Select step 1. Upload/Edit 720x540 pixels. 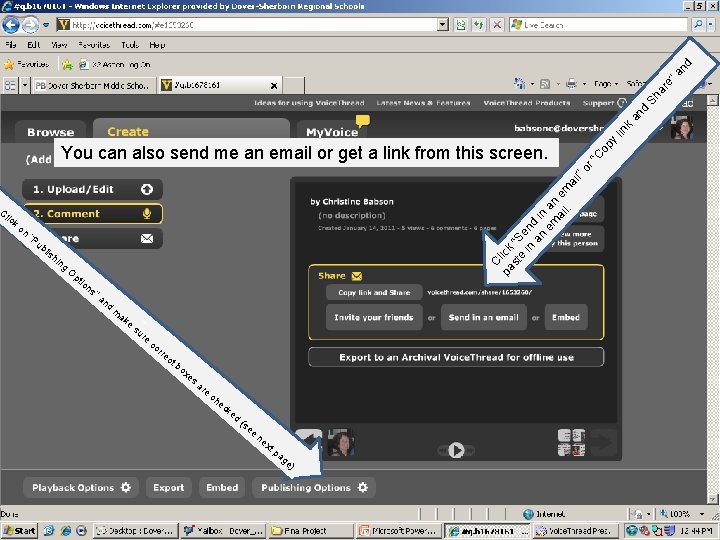pyautogui.click(x=92, y=189)
